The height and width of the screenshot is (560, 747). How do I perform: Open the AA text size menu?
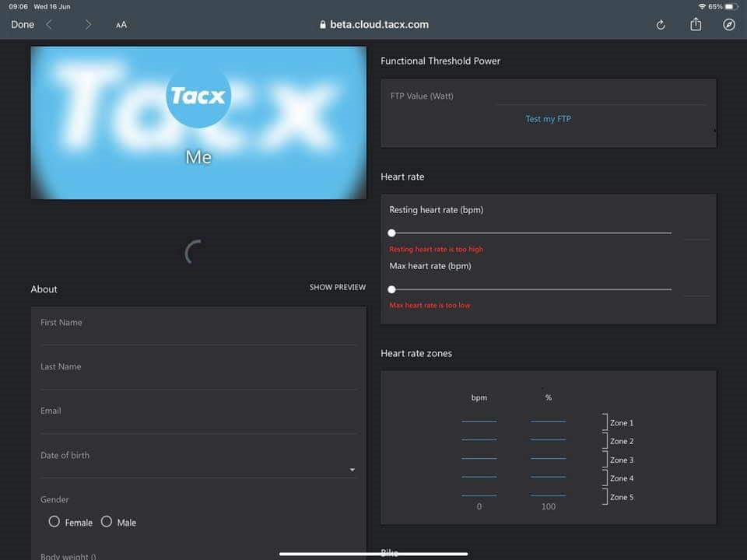(121, 25)
